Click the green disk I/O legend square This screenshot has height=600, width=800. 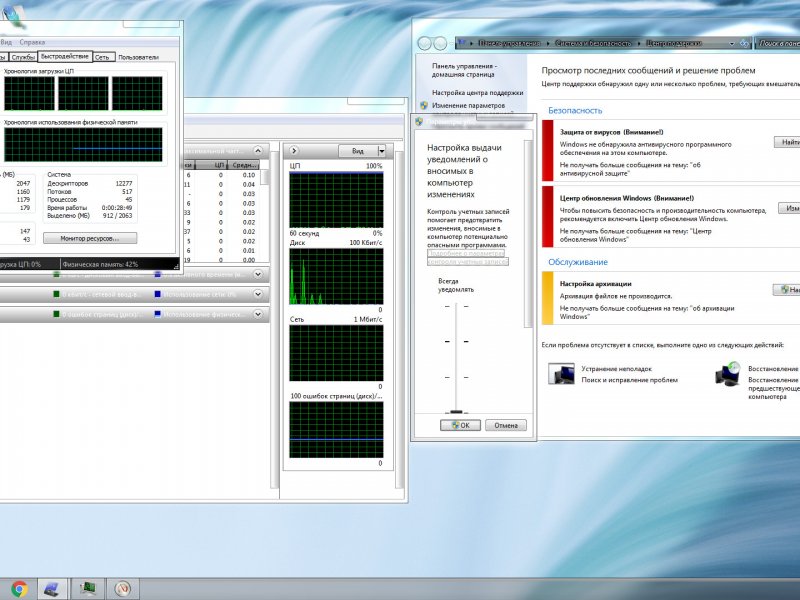tap(57, 274)
